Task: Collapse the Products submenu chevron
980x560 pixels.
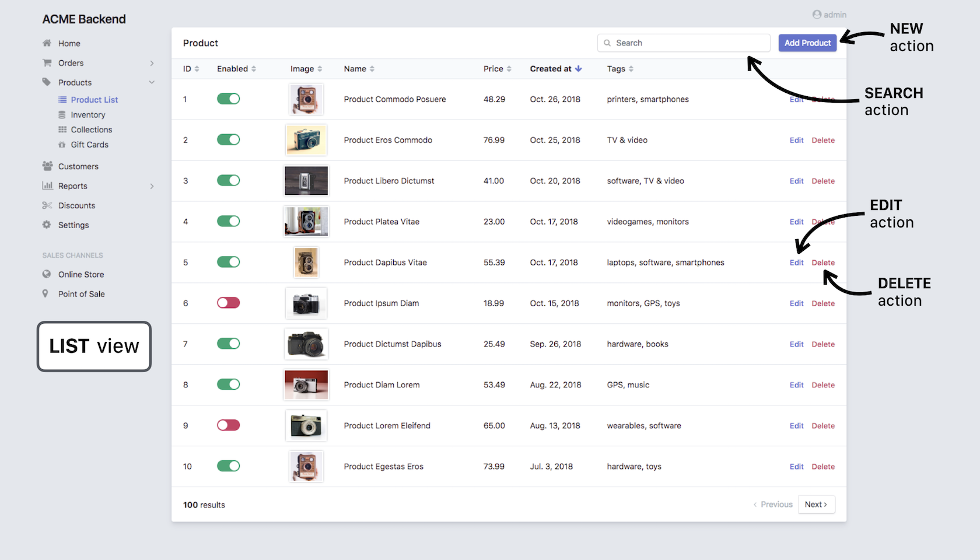Action: pos(152,83)
